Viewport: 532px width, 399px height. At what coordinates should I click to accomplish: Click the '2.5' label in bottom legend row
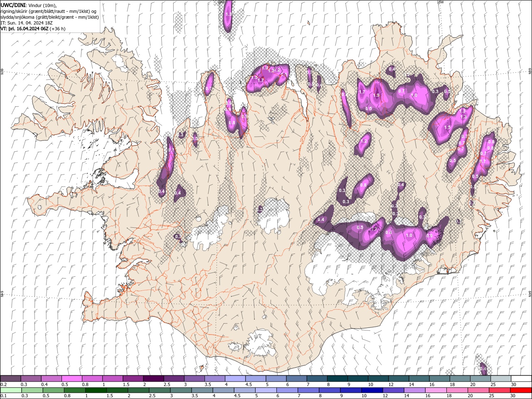(x=152, y=396)
